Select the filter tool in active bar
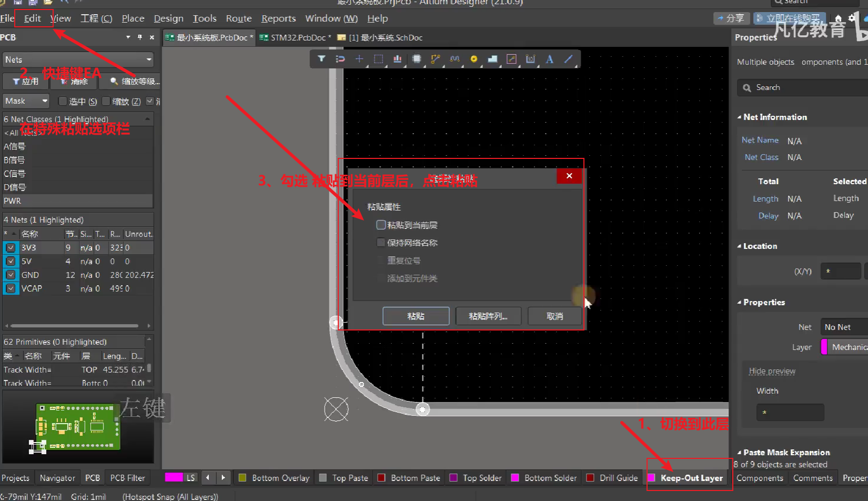868x501 pixels. (321, 59)
